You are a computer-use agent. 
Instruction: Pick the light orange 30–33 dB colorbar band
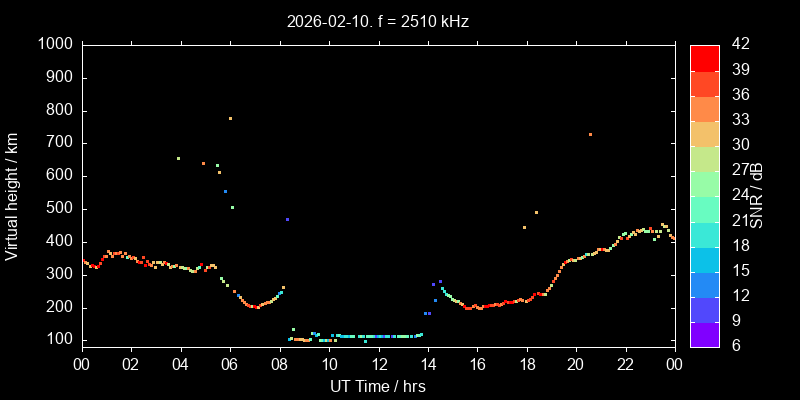[705, 133]
